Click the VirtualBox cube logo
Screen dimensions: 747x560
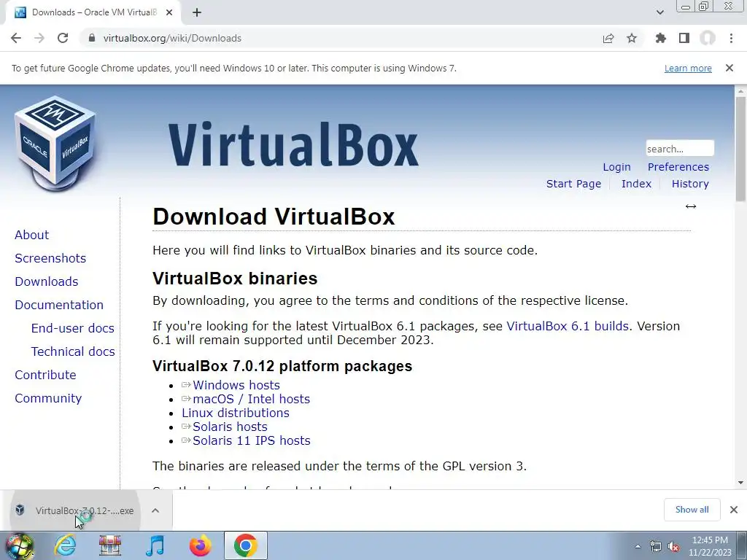(x=55, y=144)
